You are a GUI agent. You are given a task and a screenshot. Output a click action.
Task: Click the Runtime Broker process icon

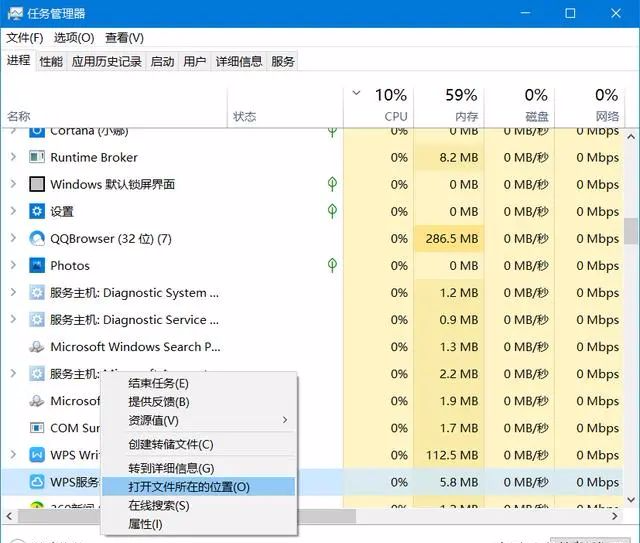(37, 157)
